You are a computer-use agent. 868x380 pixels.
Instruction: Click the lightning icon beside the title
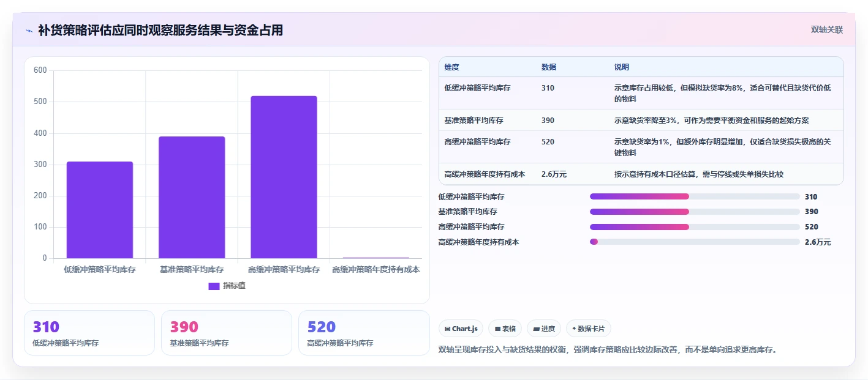coord(29,30)
